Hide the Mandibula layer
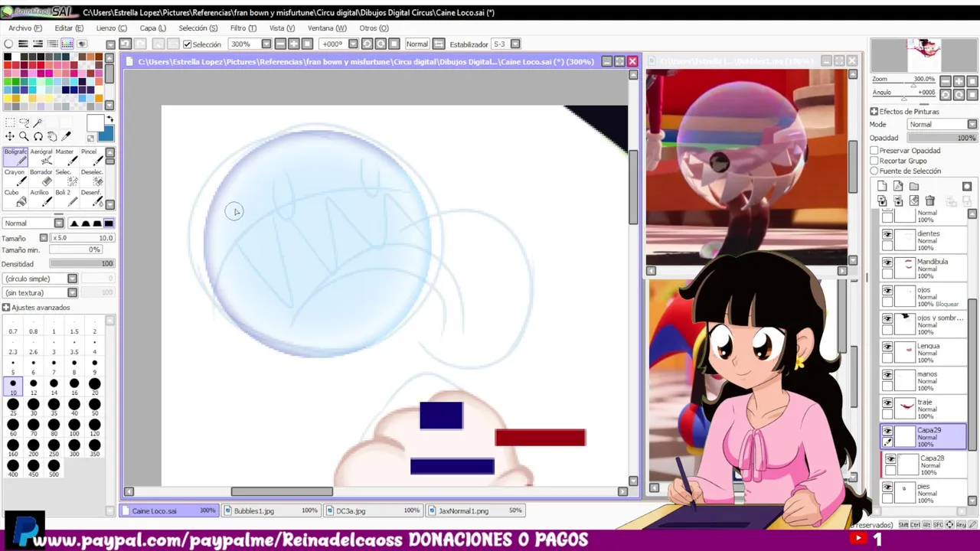Screen dimensions: 980x551 [887, 262]
